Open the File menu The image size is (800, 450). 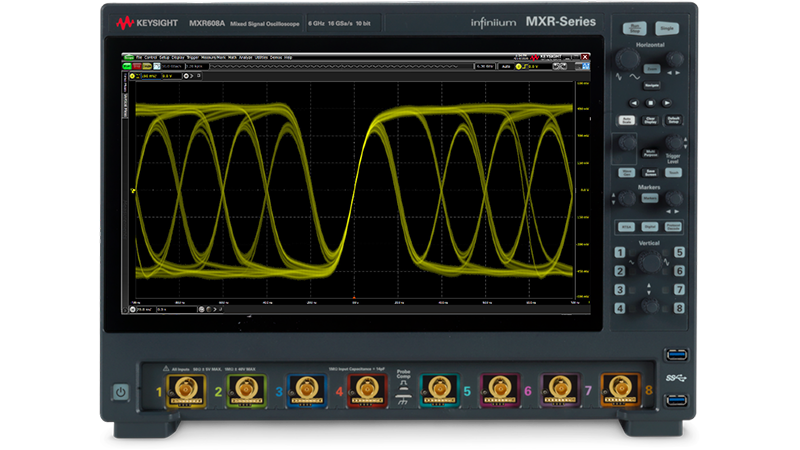point(139,59)
